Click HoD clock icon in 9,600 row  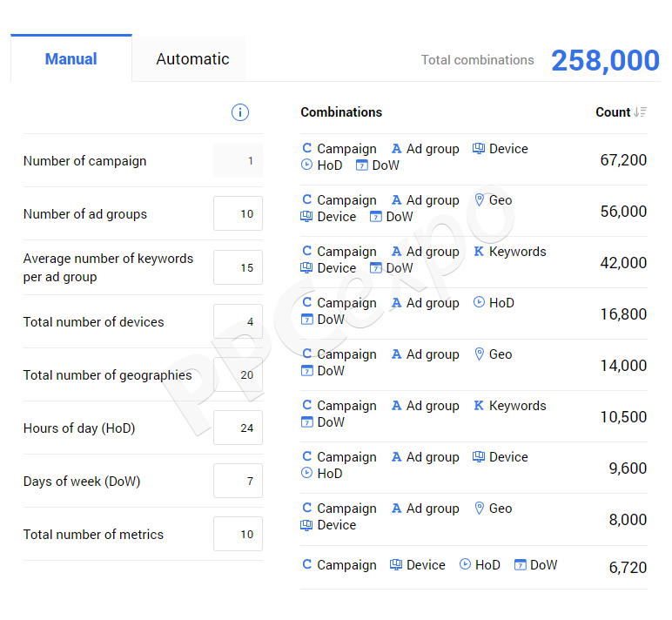[x=307, y=473]
